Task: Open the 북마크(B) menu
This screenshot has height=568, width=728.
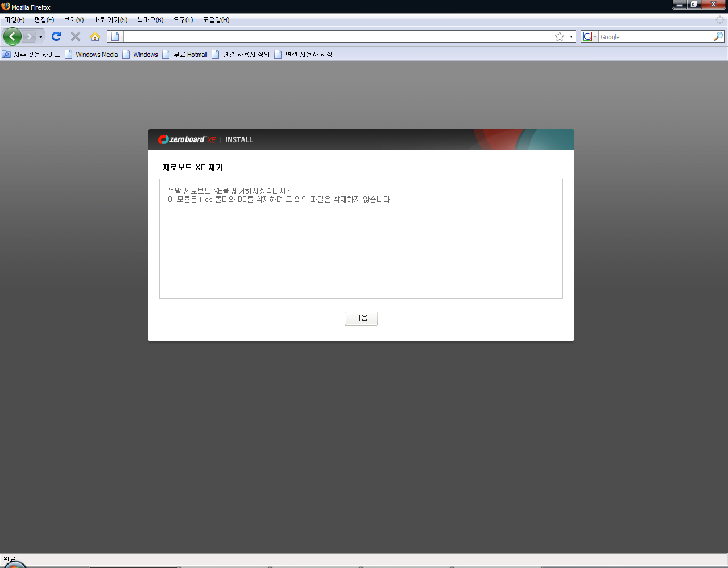Action: 150,20
